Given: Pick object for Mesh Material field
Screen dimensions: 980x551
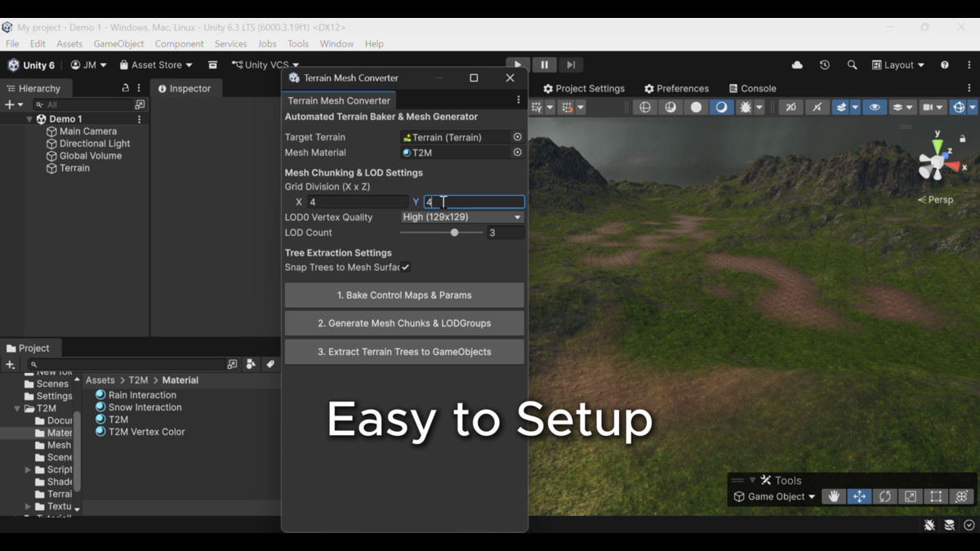Looking at the screenshot, I should 517,153.
